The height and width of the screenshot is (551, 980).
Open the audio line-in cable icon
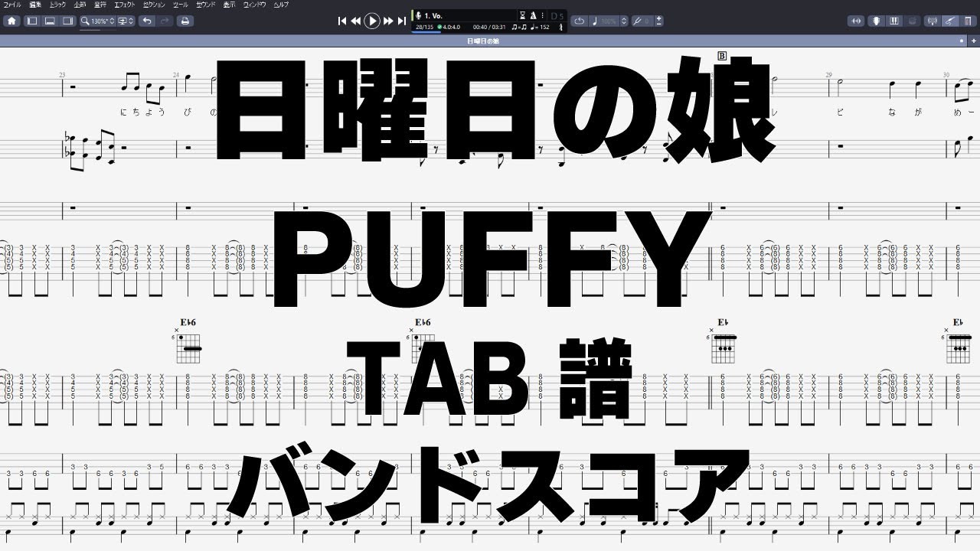pyautogui.click(x=949, y=21)
